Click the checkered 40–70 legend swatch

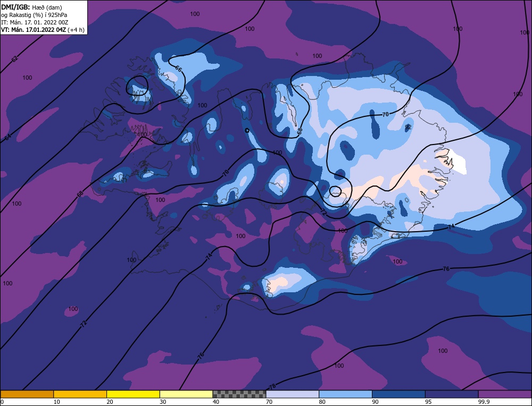(239, 394)
